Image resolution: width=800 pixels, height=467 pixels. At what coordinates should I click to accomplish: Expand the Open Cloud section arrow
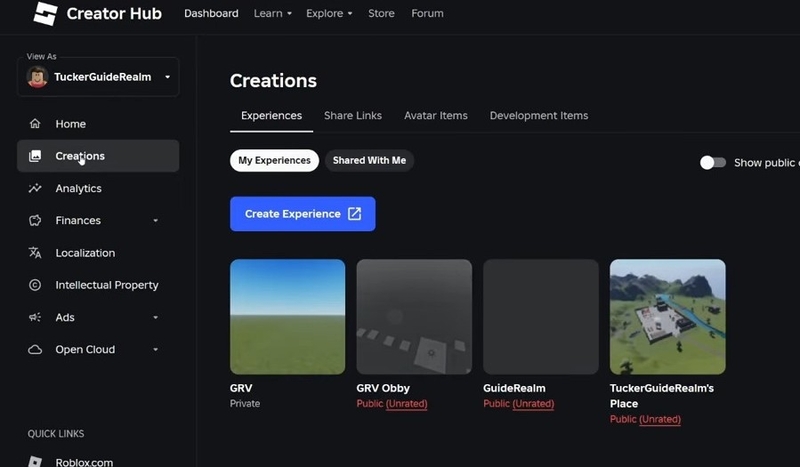pyautogui.click(x=156, y=350)
